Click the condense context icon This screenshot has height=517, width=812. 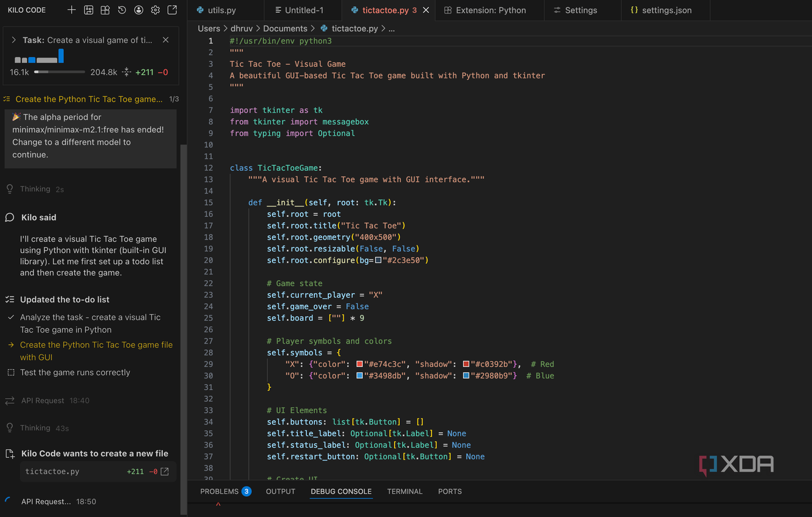click(x=126, y=72)
